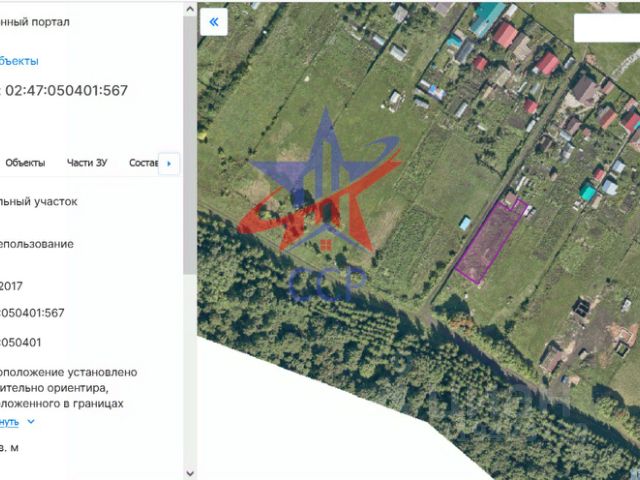Select the :050401:567 value text

coord(32,313)
